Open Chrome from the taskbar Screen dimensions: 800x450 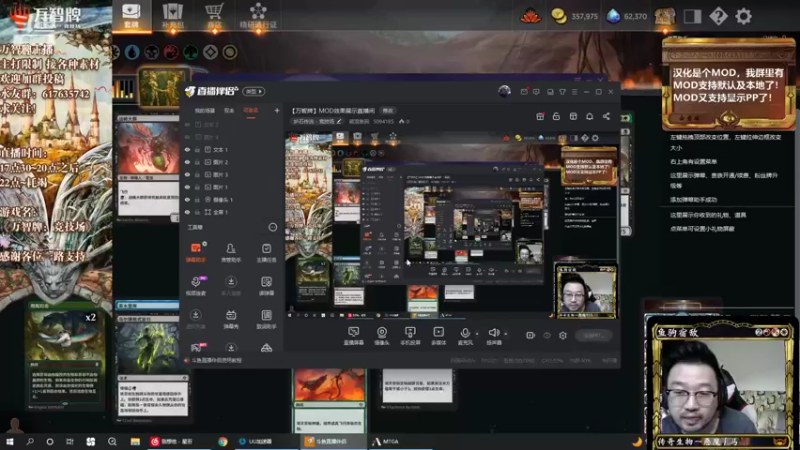pos(222,441)
